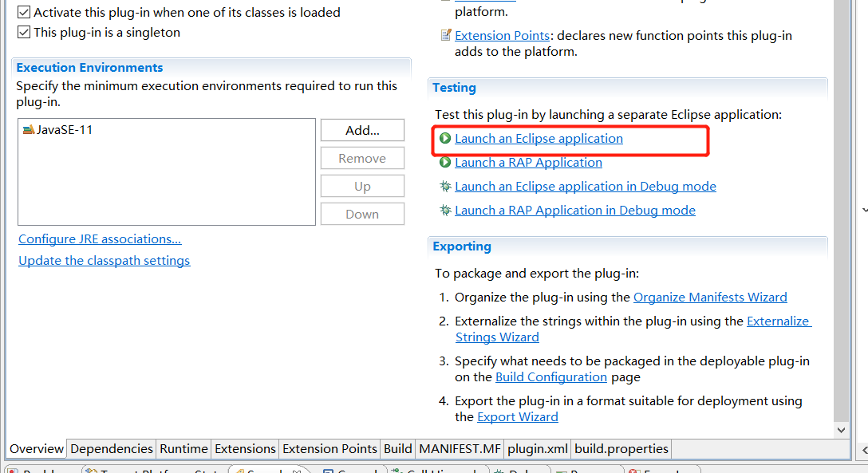This screenshot has width=868, height=473.
Task: Click the Down button
Action: coord(362,214)
